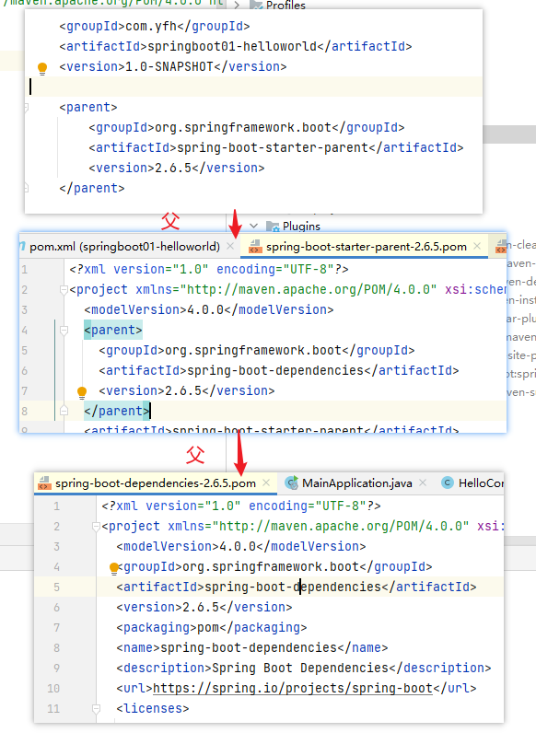536x756 pixels.
Task: Close the pom.xml (springboot01-helloworld) tab
Action: [230, 246]
